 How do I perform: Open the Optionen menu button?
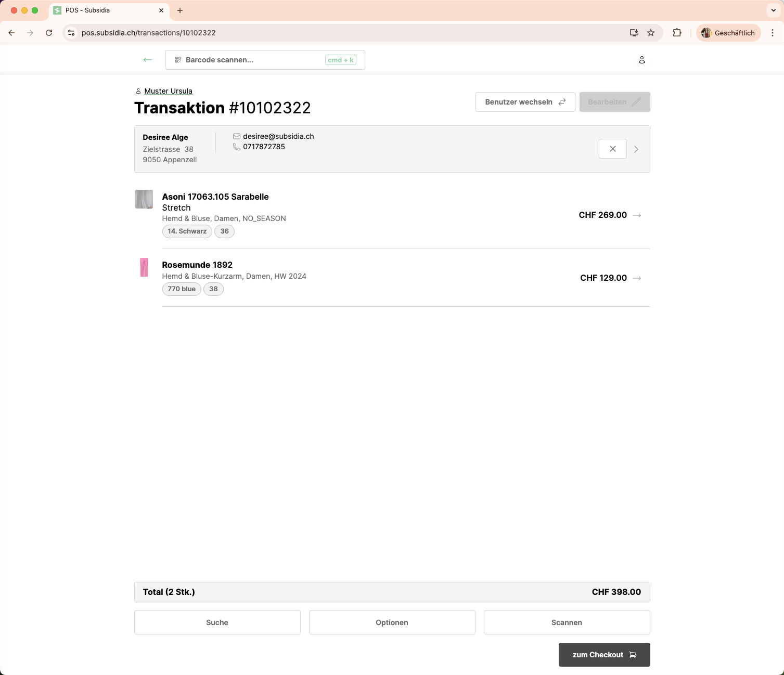coord(392,622)
